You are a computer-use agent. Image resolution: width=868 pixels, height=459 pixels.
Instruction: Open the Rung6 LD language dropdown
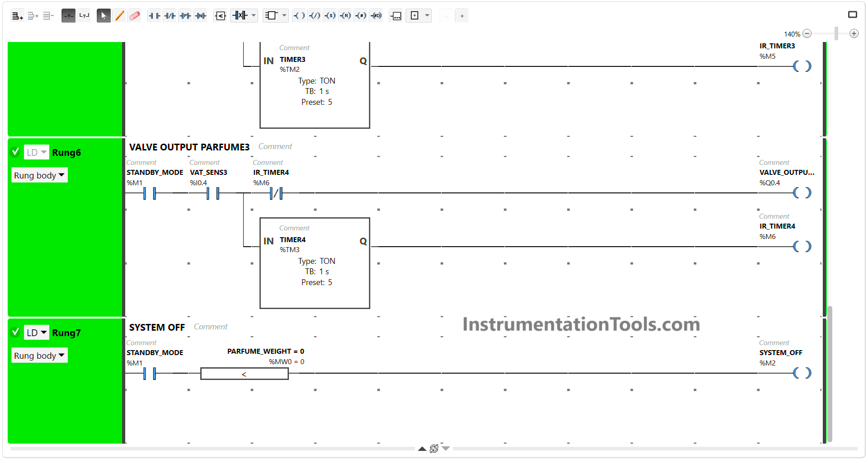(36, 152)
